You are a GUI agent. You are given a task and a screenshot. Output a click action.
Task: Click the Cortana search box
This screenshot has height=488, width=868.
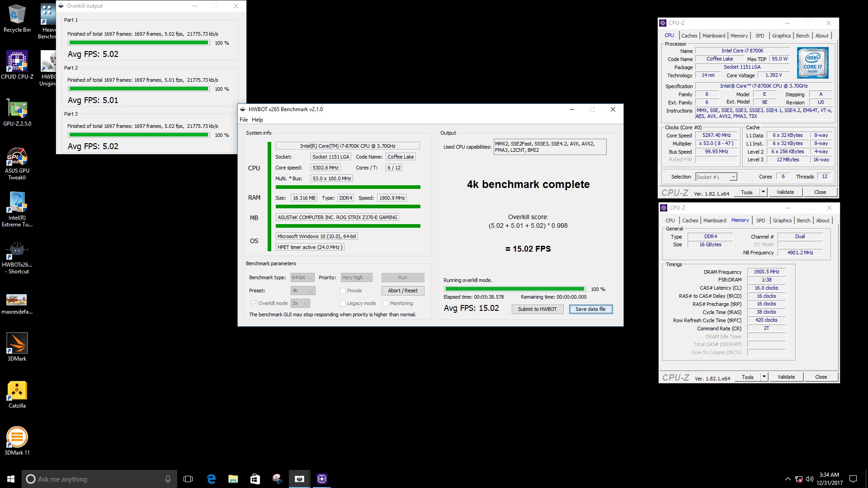coord(99,479)
